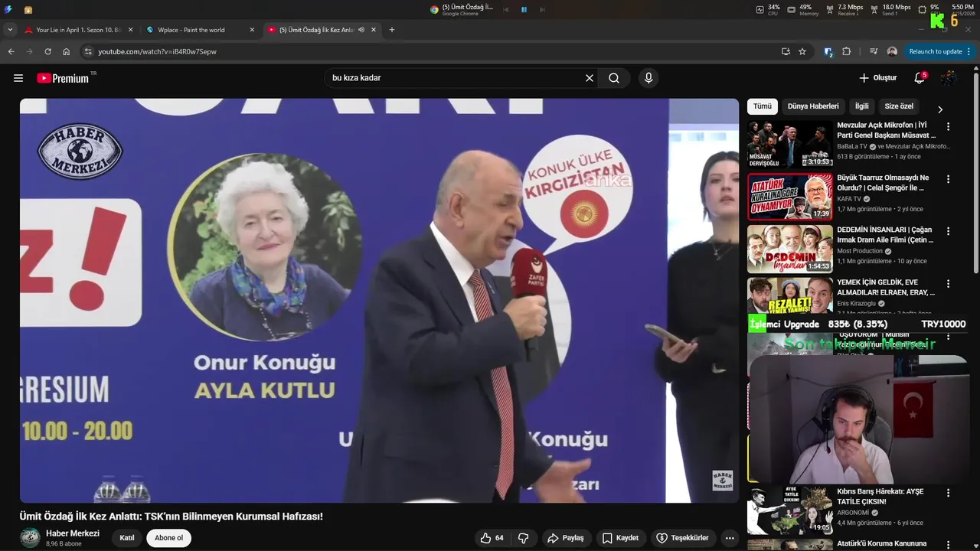Viewport: 980px width, 551px height.
Task: Select the Tümü filter chip
Action: pos(763,106)
